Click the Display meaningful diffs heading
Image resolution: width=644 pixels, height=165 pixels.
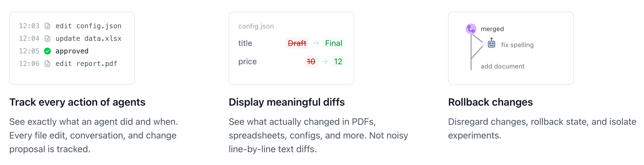pyautogui.click(x=287, y=102)
